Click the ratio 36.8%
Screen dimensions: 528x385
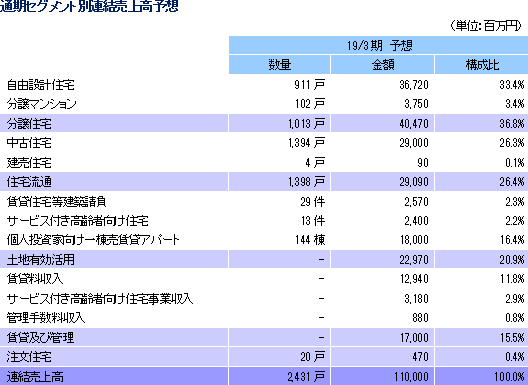512,124
